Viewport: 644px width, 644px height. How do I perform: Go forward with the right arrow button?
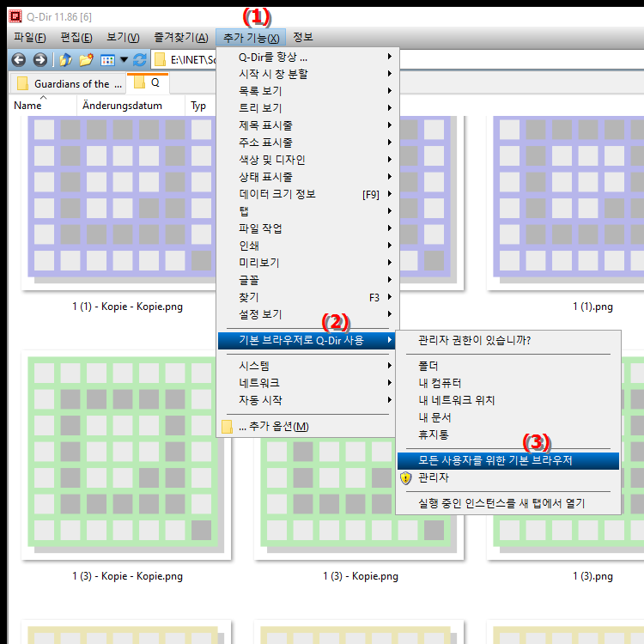[39, 60]
